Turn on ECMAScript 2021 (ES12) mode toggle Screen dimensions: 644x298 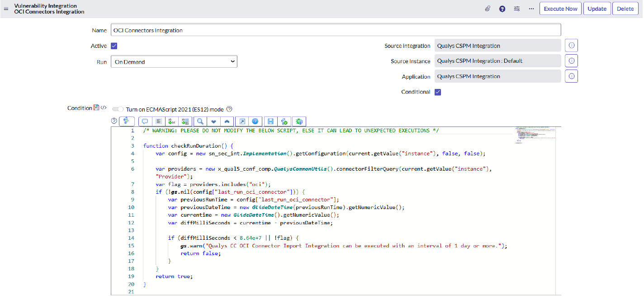point(118,109)
